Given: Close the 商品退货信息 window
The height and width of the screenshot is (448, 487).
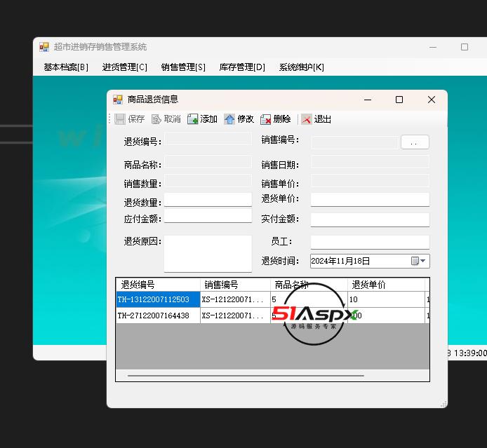Looking at the screenshot, I should coord(432,100).
